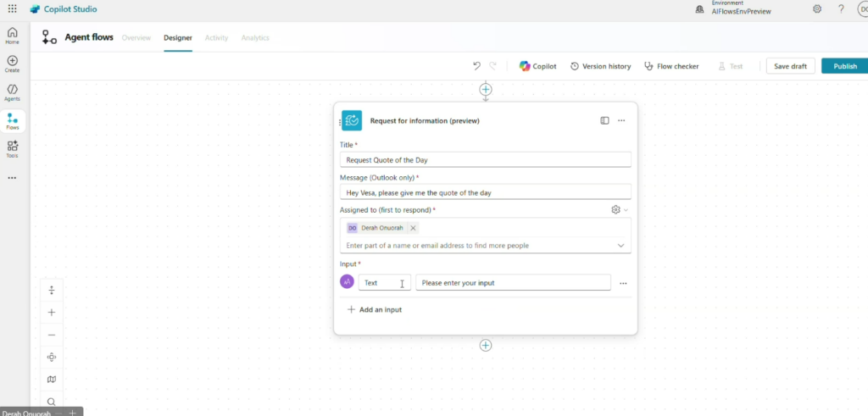Switch to the Activity tab
The height and width of the screenshot is (416, 868).
(216, 38)
